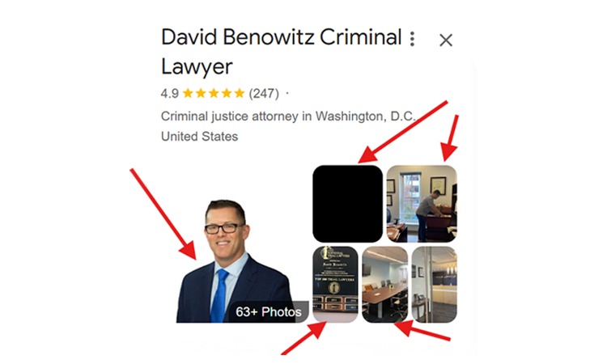This screenshot has width=607, height=364.
Task: Open the Top 100 Trial Lawyers plaque photo
Action: tap(335, 284)
